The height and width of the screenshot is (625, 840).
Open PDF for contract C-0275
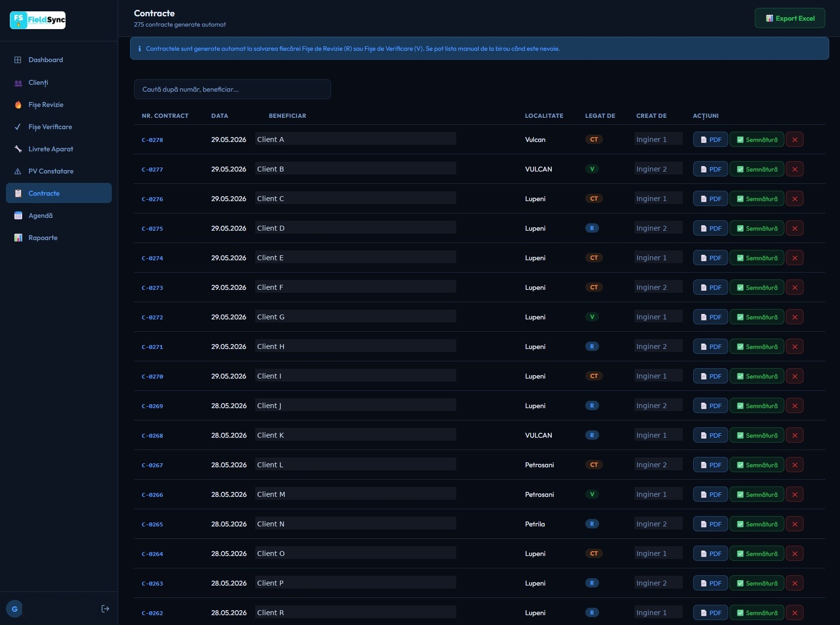click(710, 228)
